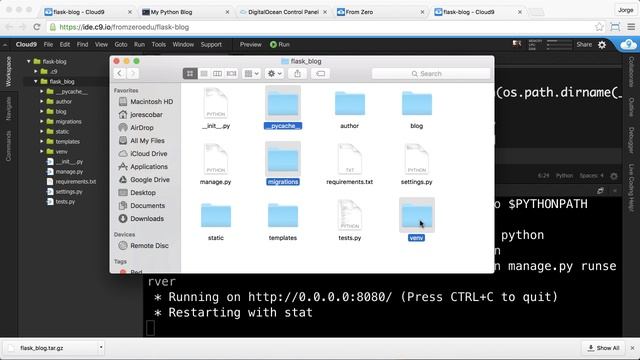The width and height of the screenshot is (640, 360).
Task: Open Chrome hamburger menu
Action: [x=631, y=27]
